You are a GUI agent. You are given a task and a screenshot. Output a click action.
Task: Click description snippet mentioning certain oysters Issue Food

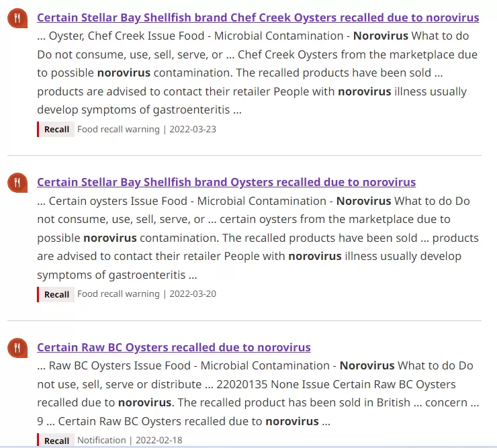click(x=258, y=238)
